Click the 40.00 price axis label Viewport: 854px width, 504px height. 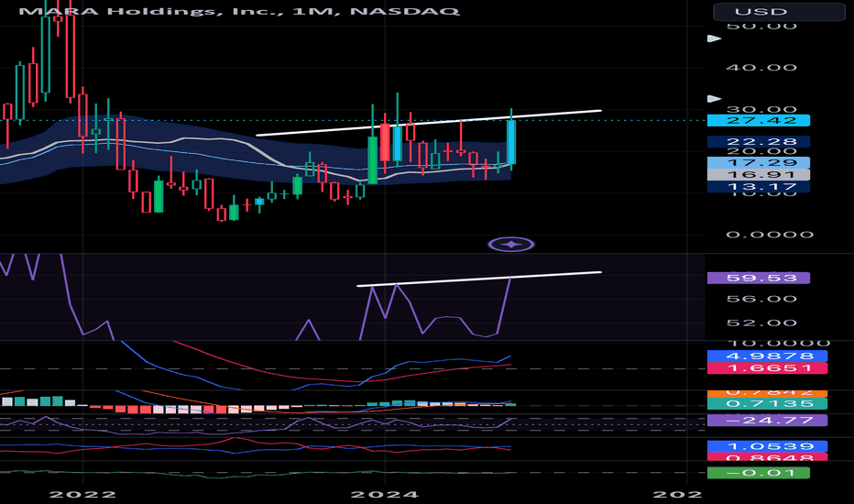[761, 68]
